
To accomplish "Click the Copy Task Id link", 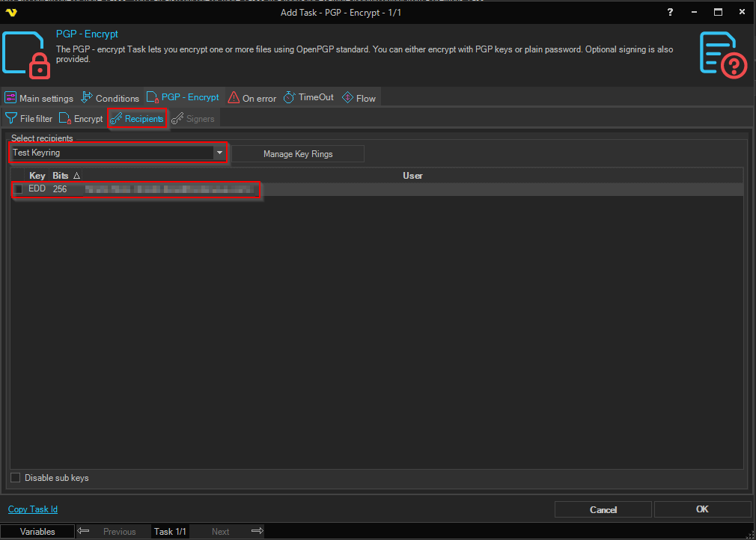I will coord(33,509).
